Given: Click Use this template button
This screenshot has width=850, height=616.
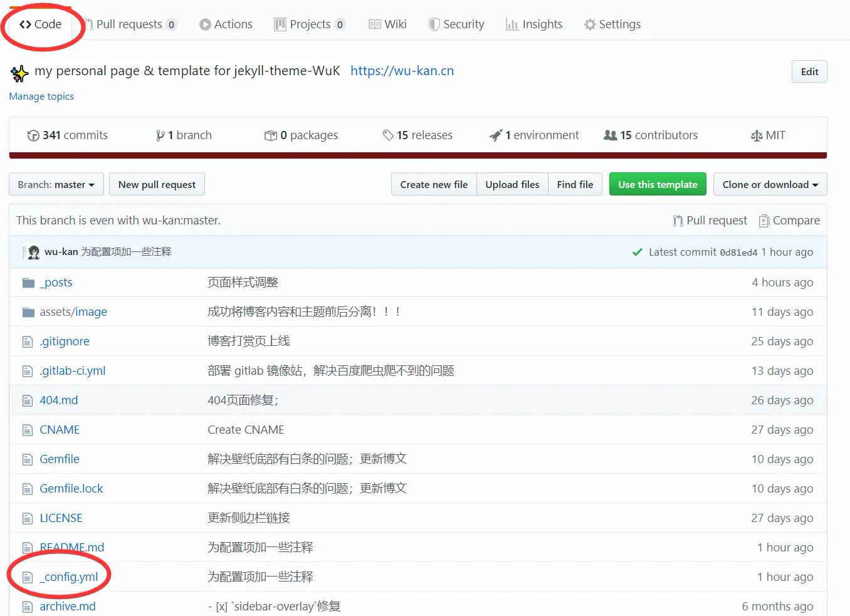Looking at the screenshot, I should pos(658,184).
